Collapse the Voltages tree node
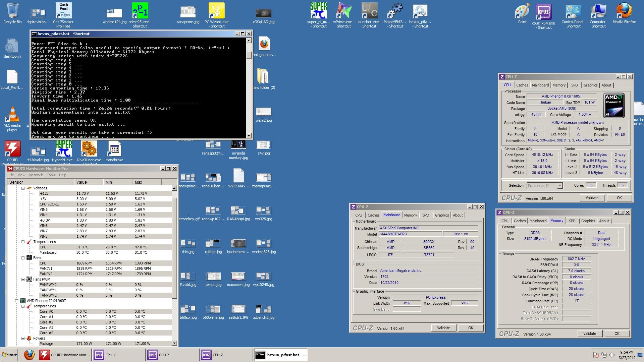This screenshot has height=362, width=644. 23,188
